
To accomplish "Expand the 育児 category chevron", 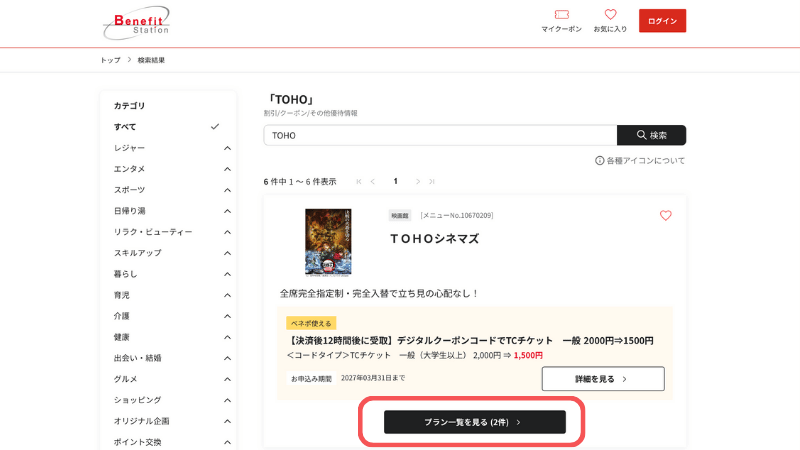I will 228,295.
